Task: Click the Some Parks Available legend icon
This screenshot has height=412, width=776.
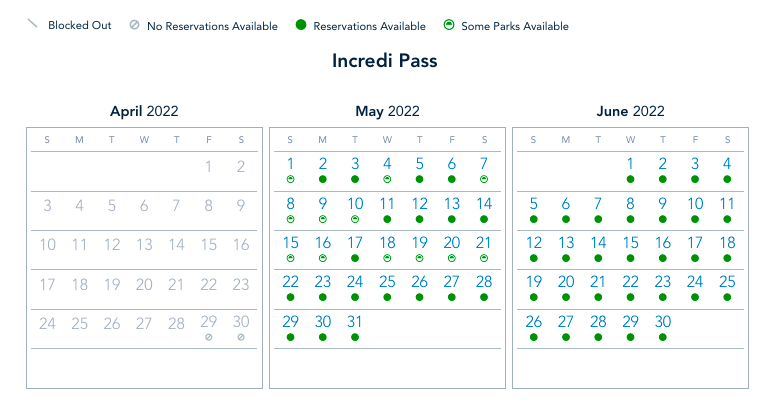Action: point(449,26)
